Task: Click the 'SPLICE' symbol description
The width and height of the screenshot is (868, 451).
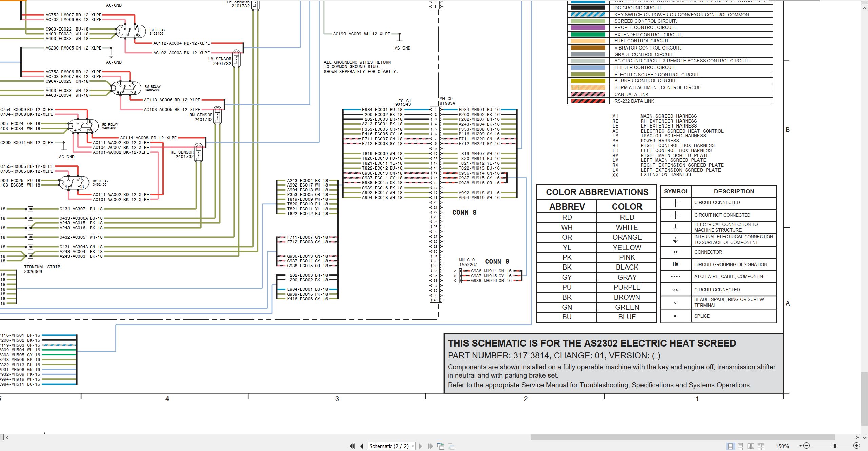Action: pos(702,316)
